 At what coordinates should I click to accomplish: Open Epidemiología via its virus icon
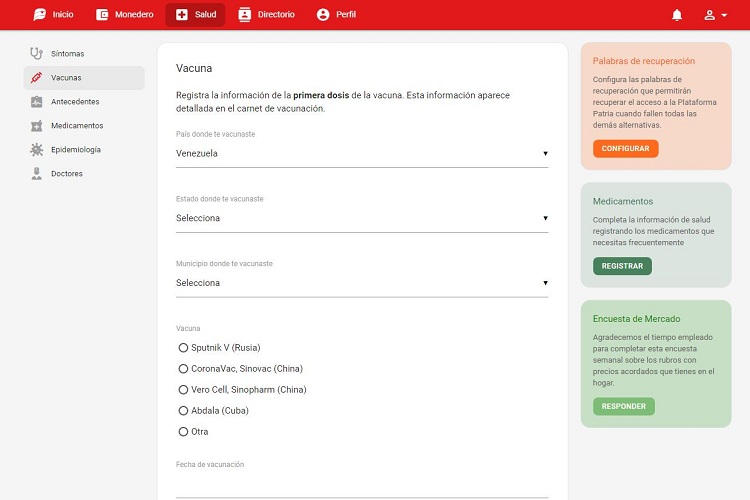coord(37,149)
